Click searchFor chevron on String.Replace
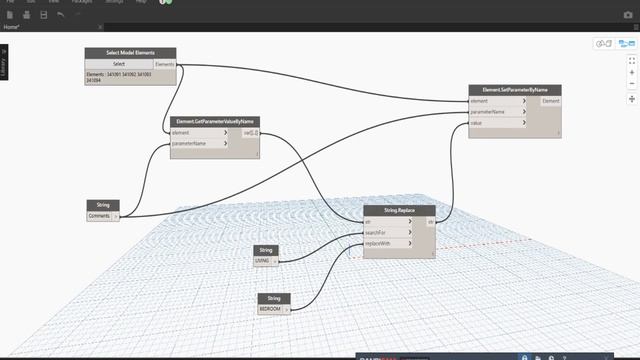This screenshot has width=640, height=360. (x=410, y=232)
